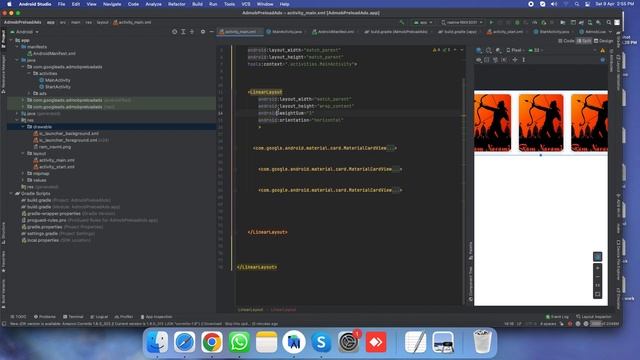Open Terminal tool window

tap(73, 317)
